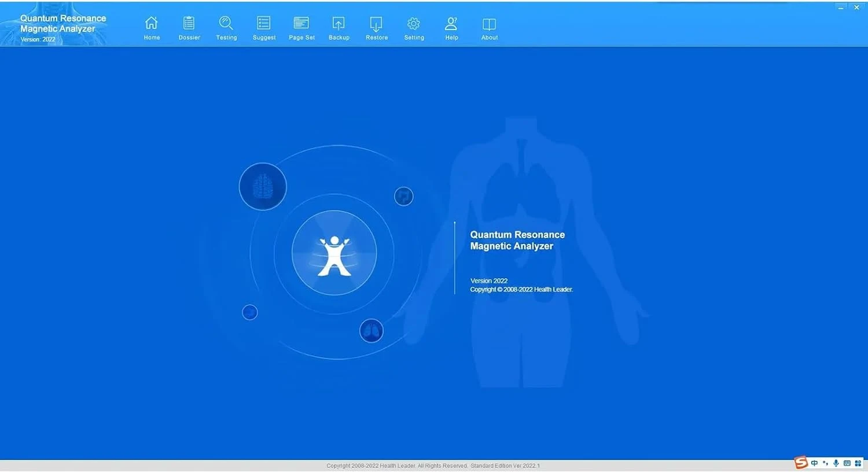Click the Sogou input method S logo
The height and width of the screenshot is (473, 868).
point(801,463)
